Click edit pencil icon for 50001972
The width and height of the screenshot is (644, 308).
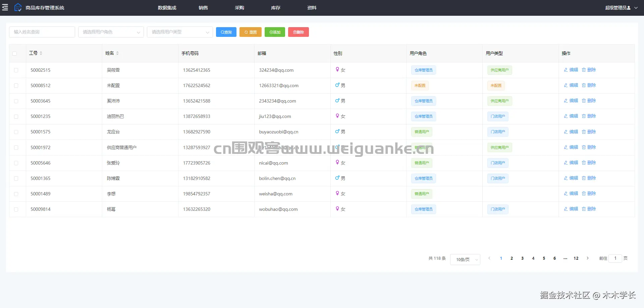pos(566,147)
